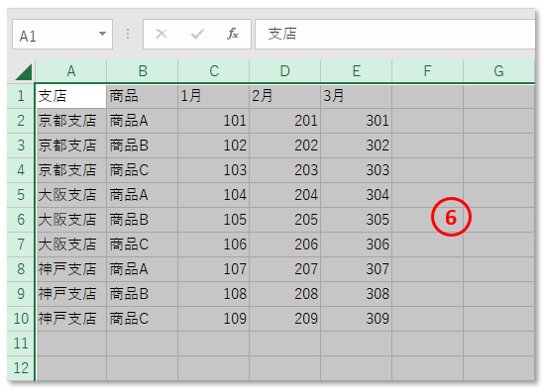Click the 3月 header cell
This screenshot has height=392, width=544.
(x=357, y=96)
